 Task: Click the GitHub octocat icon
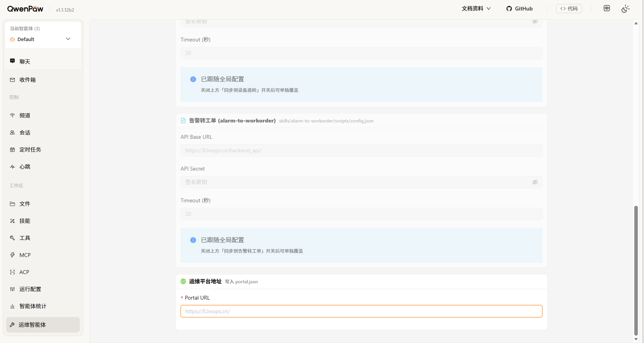[509, 9]
